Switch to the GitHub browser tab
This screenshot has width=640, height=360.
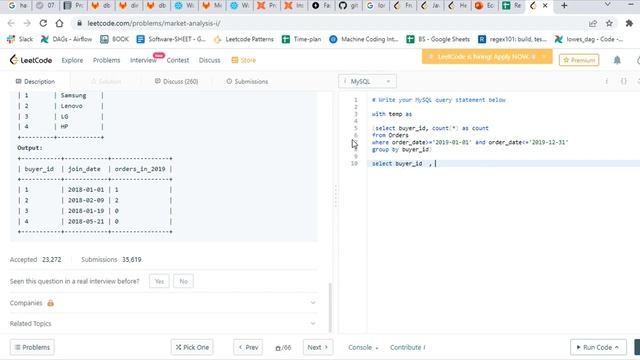tap(348, 6)
